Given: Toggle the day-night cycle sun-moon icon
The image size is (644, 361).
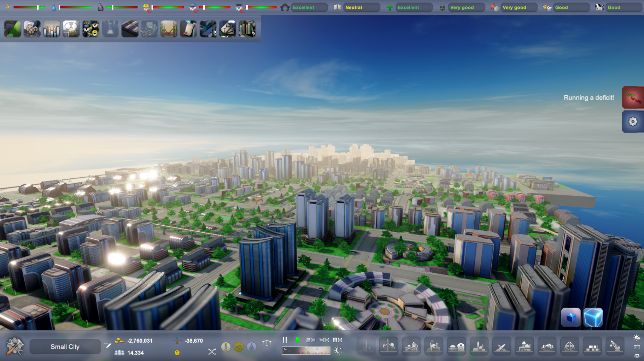Looking at the screenshot, I should pos(338,350).
